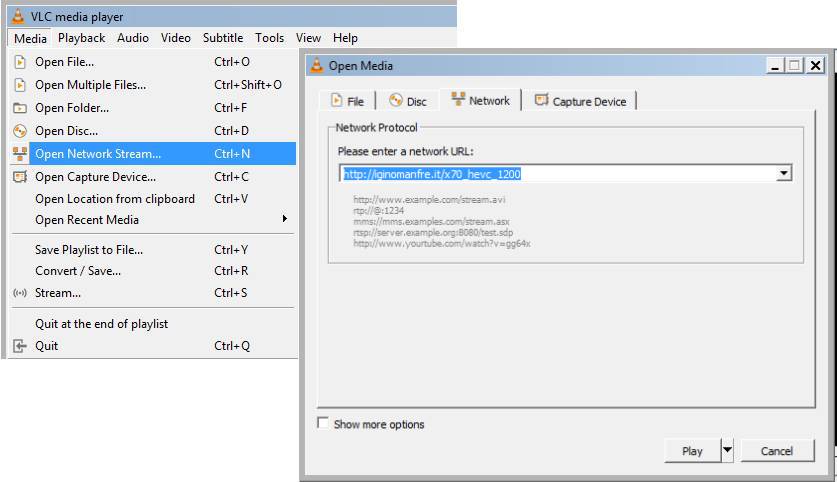Image resolution: width=837 pixels, height=482 pixels.
Task: Click the Play button
Action: tap(692, 451)
